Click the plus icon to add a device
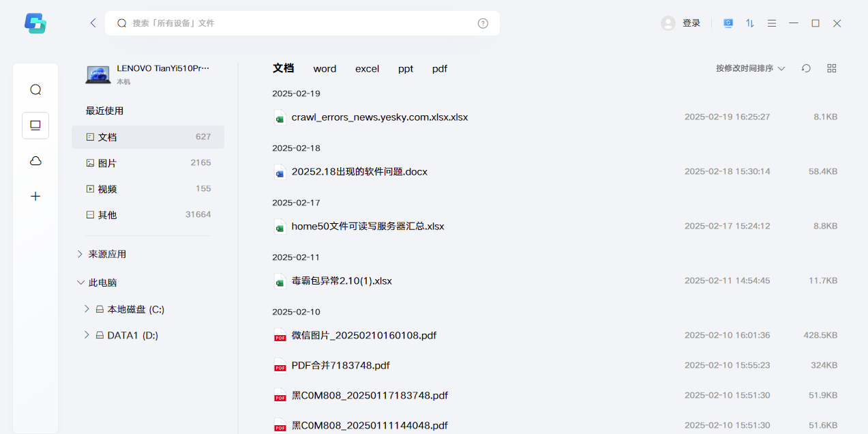Image resolution: width=868 pixels, height=434 pixels. tap(35, 197)
